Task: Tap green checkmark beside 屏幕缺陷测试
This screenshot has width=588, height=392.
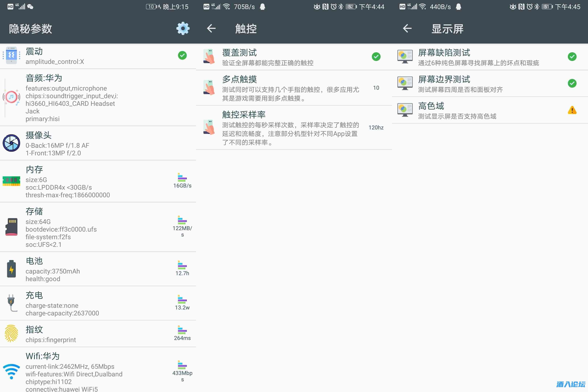Action: click(572, 57)
